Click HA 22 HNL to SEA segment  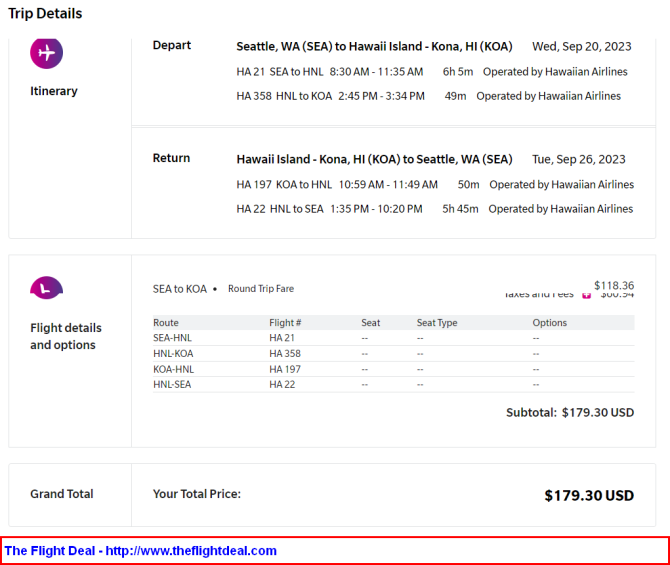point(280,209)
